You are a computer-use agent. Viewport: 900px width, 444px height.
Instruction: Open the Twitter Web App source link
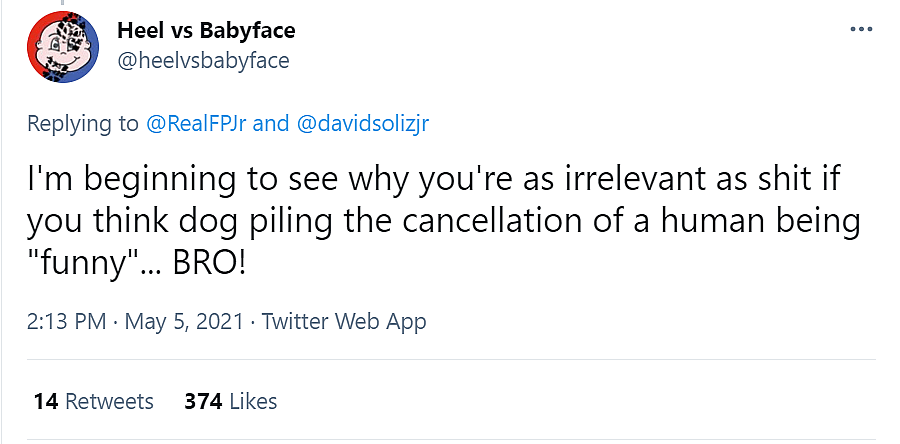344,322
